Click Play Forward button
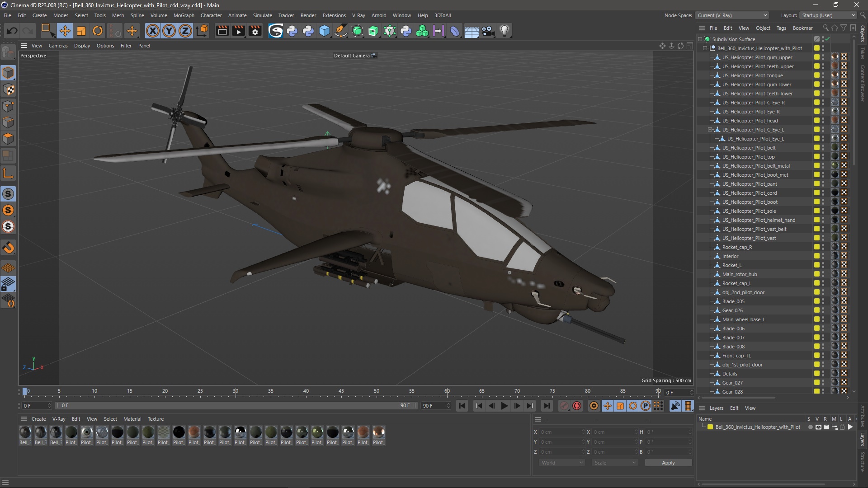 point(504,406)
